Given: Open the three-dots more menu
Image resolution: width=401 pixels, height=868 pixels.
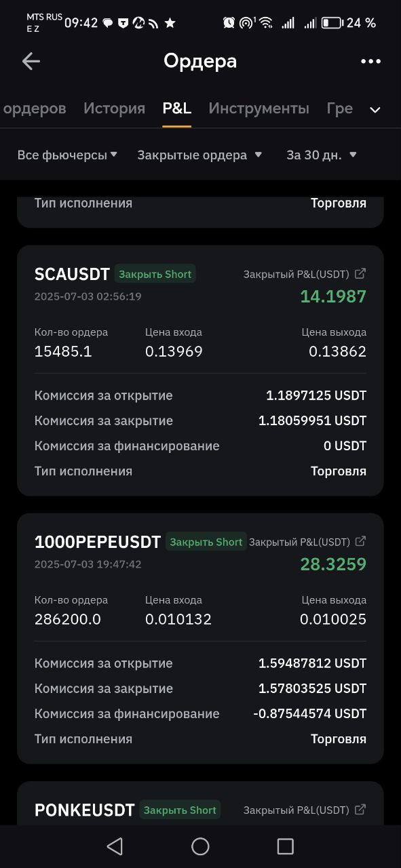Looking at the screenshot, I should pyautogui.click(x=370, y=61).
